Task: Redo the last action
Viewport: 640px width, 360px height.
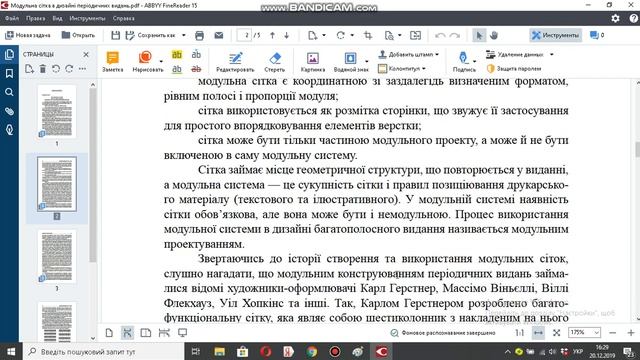Action: click(454, 36)
